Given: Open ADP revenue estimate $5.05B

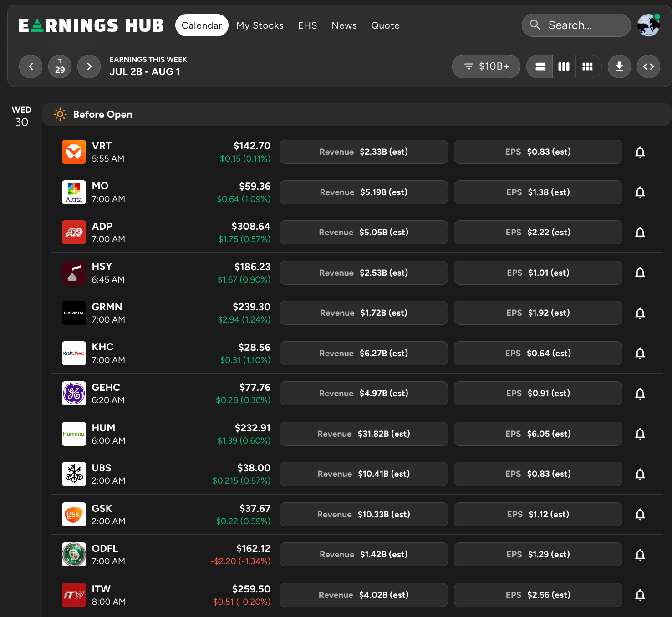Looking at the screenshot, I should click(364, 232).
